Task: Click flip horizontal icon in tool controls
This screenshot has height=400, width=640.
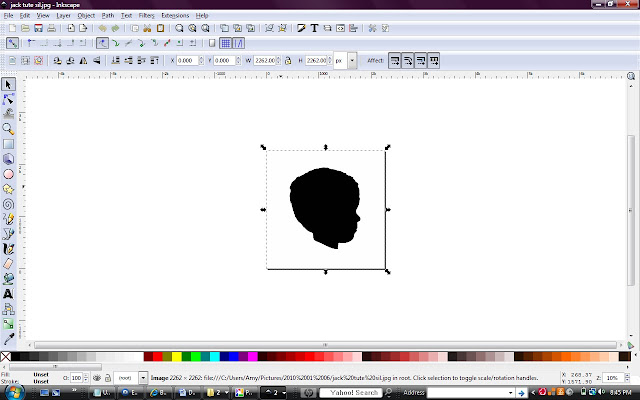Action: pos(84,60)
